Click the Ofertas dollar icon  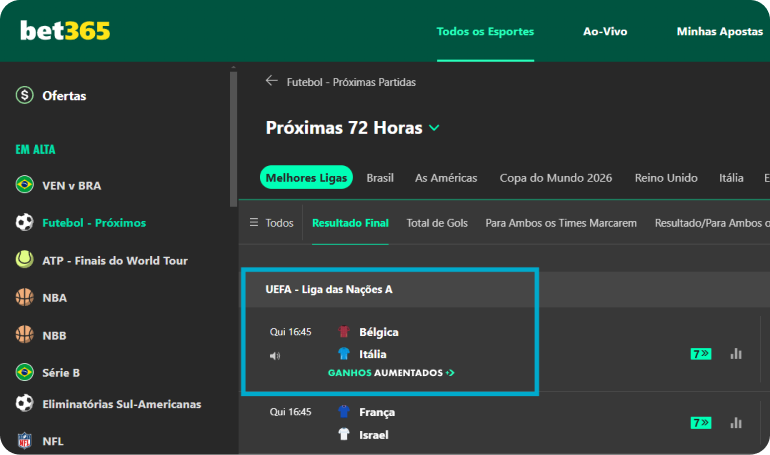click(x=25, y=95)
